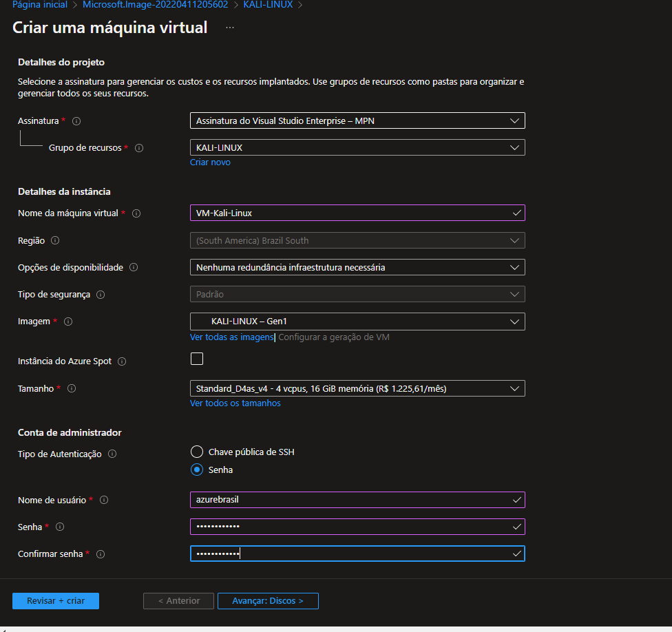The height and width of the screenshot is (632, 672).
Task: Open the ellipsis menu beside page title
Action: (x=229, y=28)
